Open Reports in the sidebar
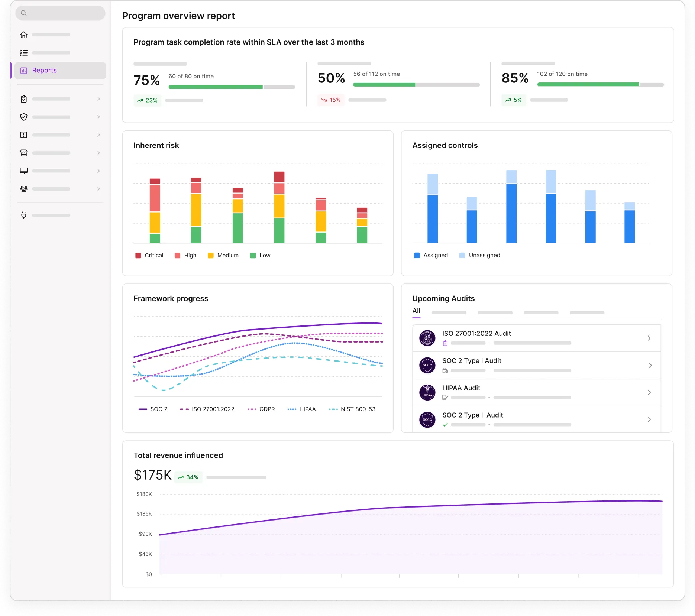This screenshot has width=695, height=616. click(60, 71)
